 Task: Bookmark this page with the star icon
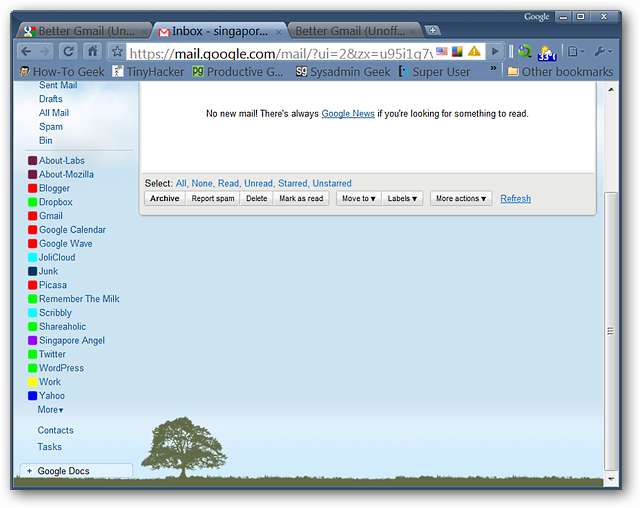(117, 51)
